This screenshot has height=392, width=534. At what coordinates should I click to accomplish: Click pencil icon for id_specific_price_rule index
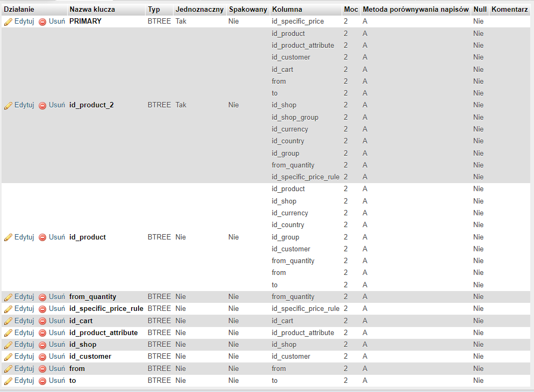point(8,309)
